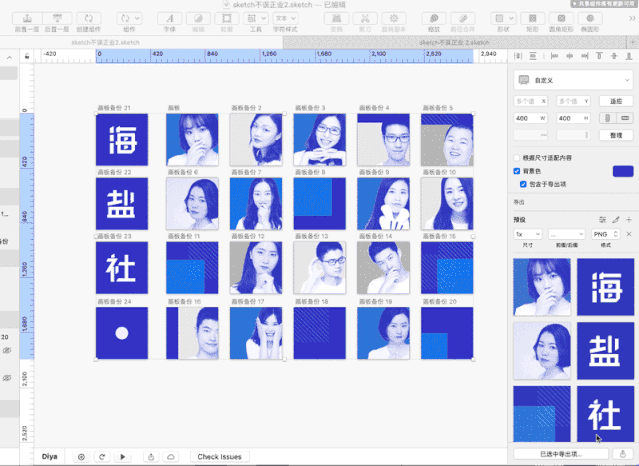
Task: Expand toolbar overflow double-chevron
Action: (x=632, y=18)
